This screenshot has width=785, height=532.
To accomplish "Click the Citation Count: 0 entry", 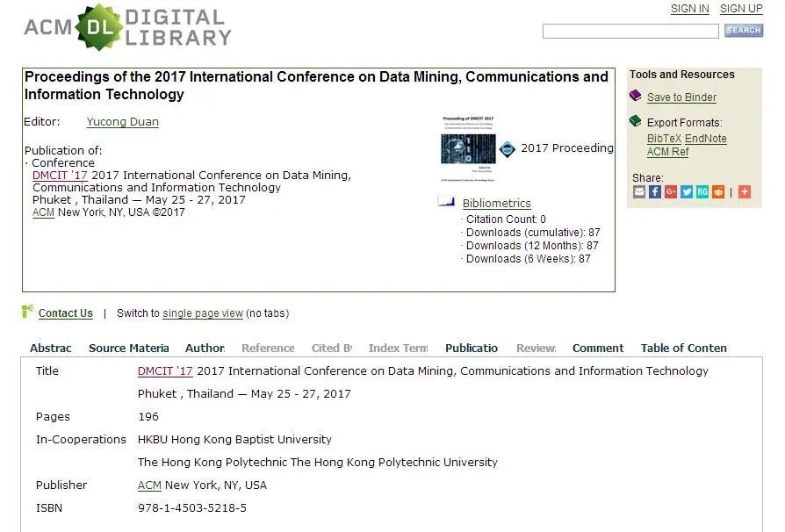I will [x=506, y=219].
